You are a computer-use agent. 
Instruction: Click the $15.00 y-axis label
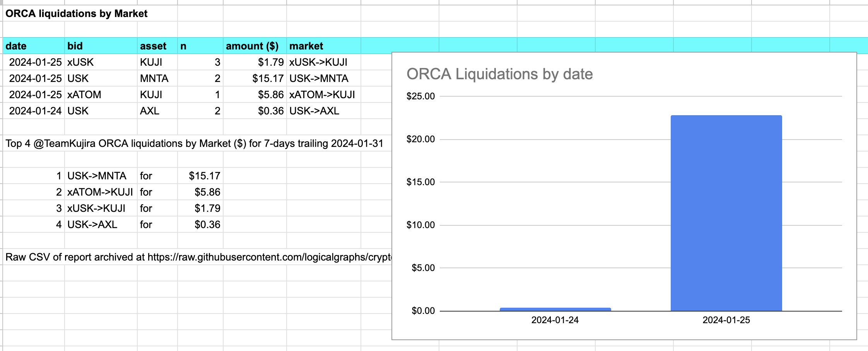pyautogui.click(x=421, y=182)
